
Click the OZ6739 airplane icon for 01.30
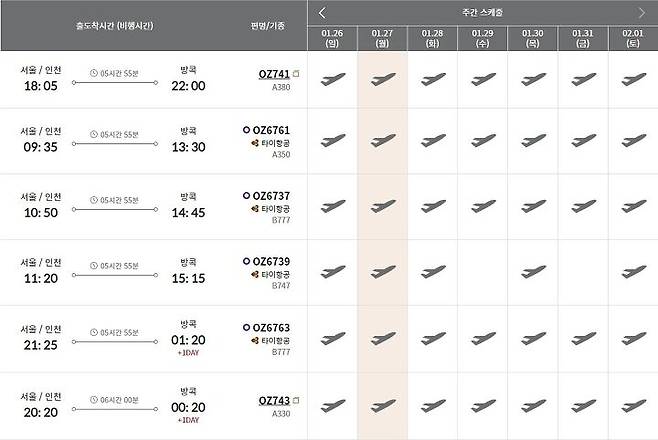(532, 272)
